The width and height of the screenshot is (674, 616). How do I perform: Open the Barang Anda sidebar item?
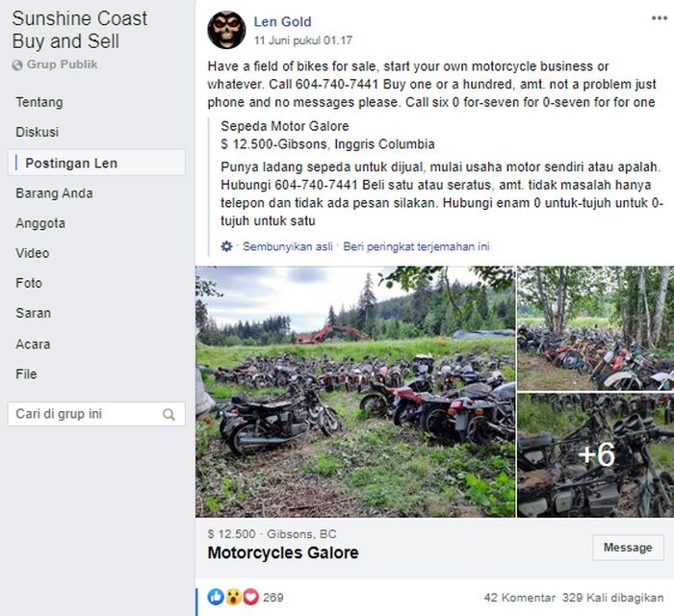pos(54,192)
